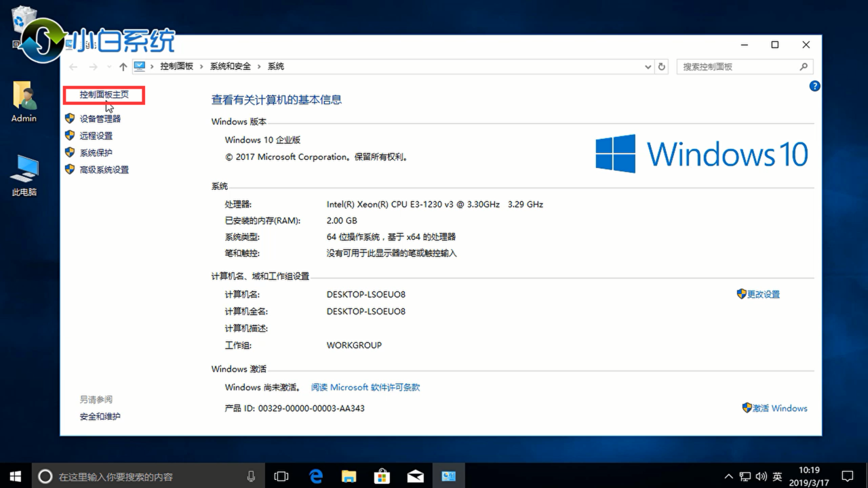Image resolution: width=868 pixels, height=488 pixels.
Task: Open Mail app from taskbar
Action: [x=415, y=476]
